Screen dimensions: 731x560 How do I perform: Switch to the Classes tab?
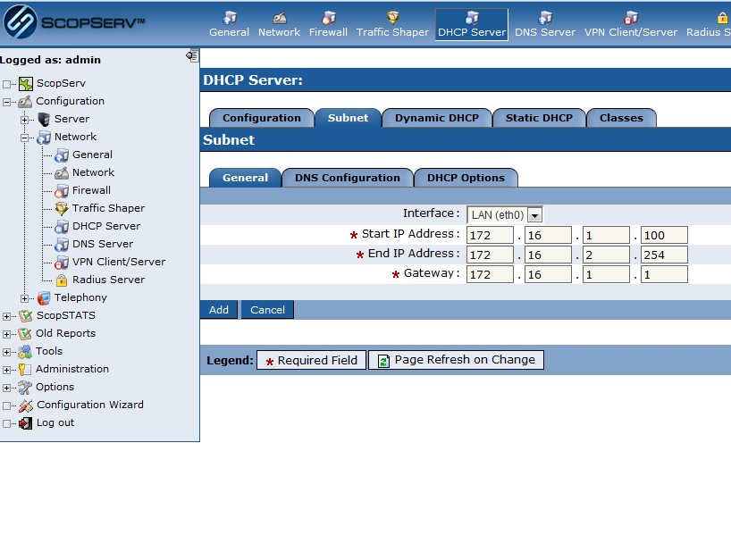[x=621, y=118]
